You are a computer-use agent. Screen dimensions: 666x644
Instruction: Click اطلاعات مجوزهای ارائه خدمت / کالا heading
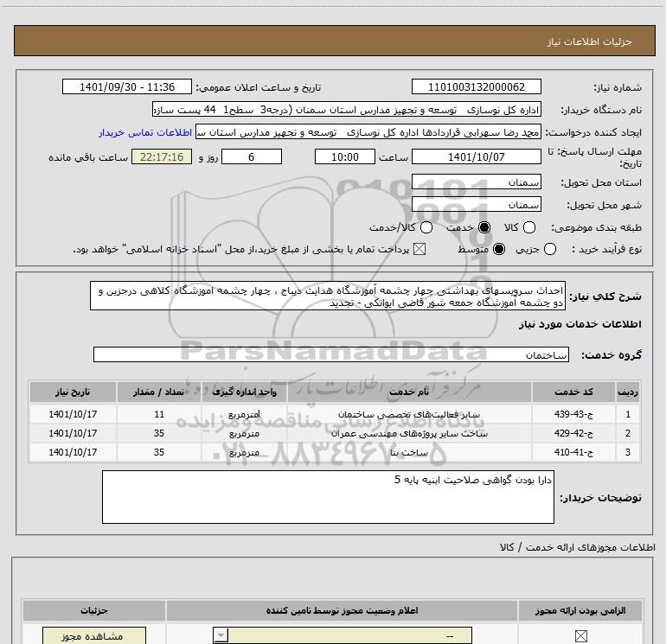click(577, 547)
